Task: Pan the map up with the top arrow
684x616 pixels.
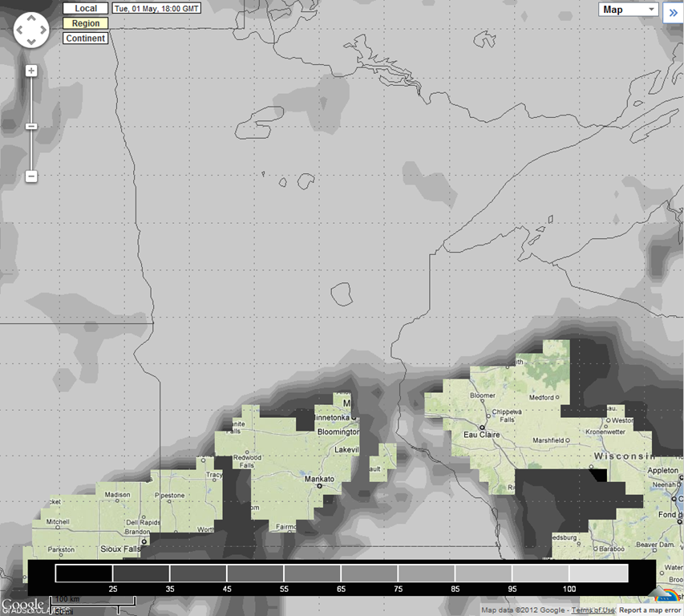Action: 31,18
